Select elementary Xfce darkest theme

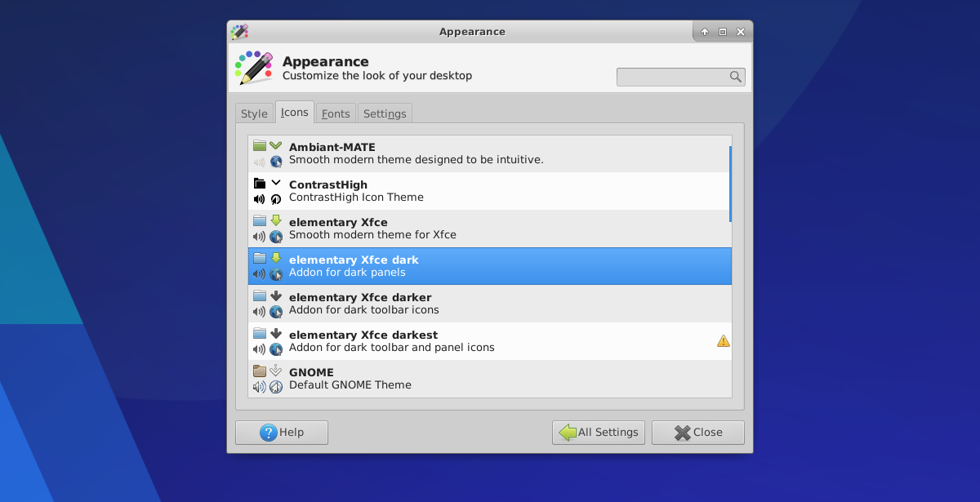490,341
